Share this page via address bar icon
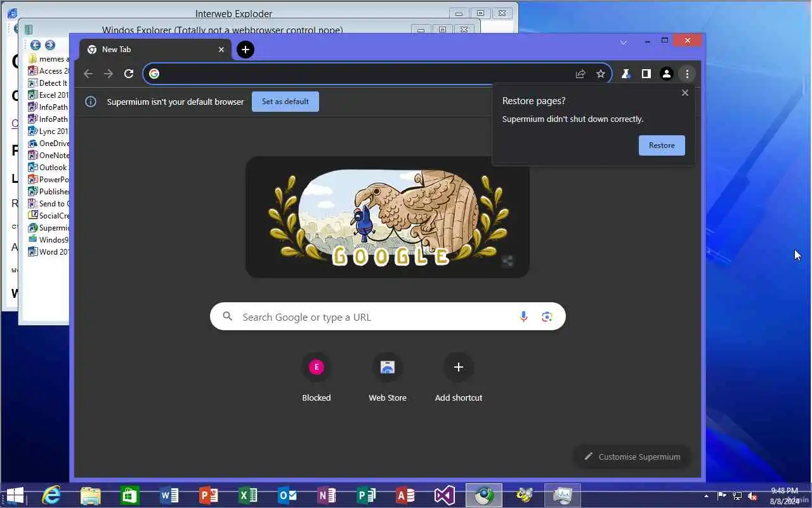Screen dimensions: 812x508 click(580, 74)
